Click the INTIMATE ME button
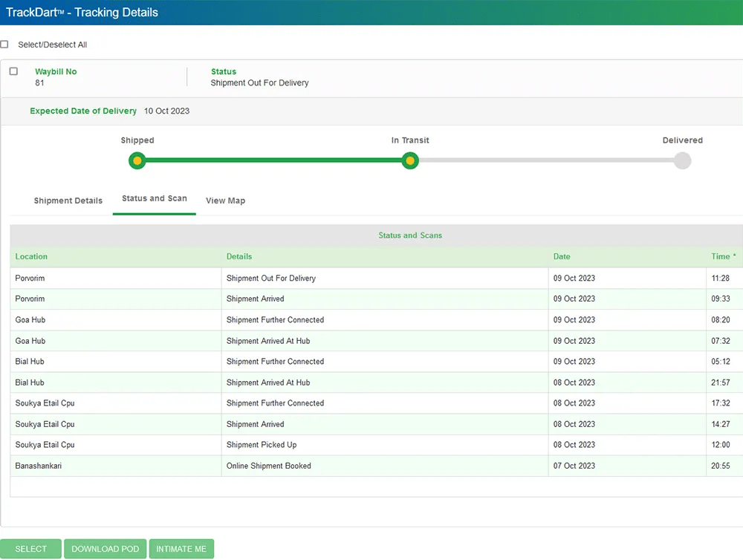This screenshot has height=560, width=743. coord(181,548)
